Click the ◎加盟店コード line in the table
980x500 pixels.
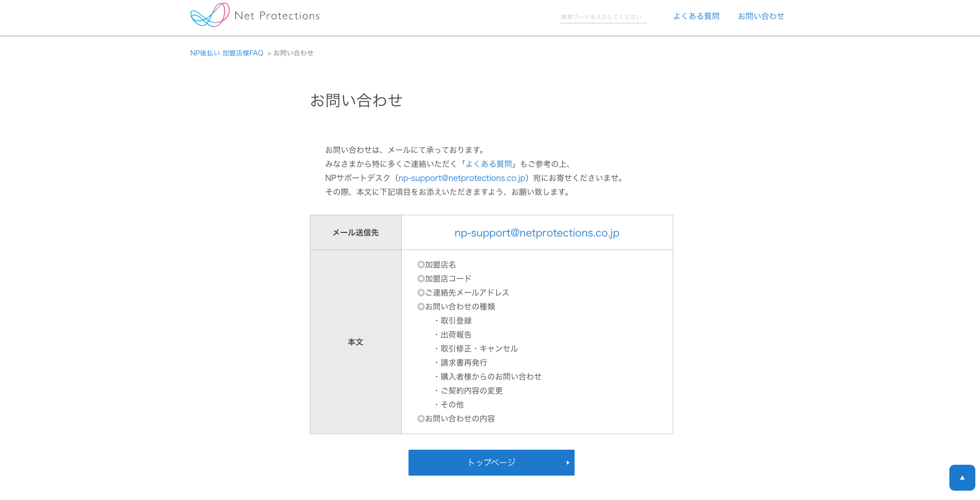click(x=444, y=279)
